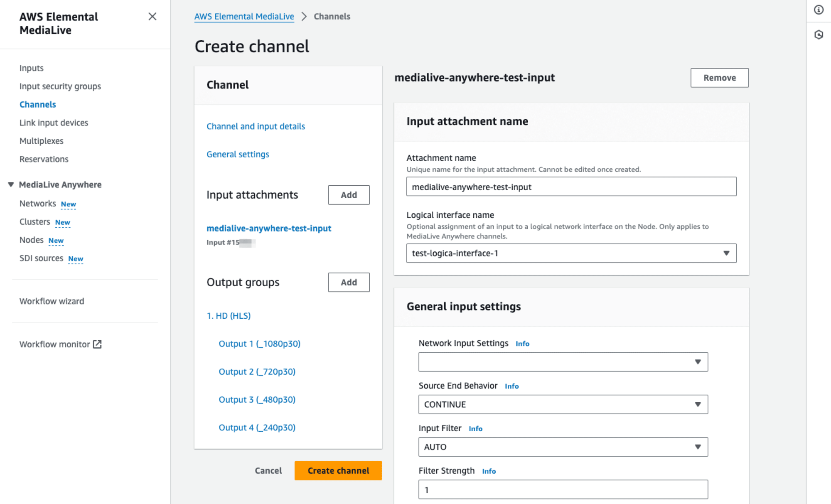Open Info for Network Input Settings
Image resolution: width=831 pixels, height=504 pixels.
(523, 344)
